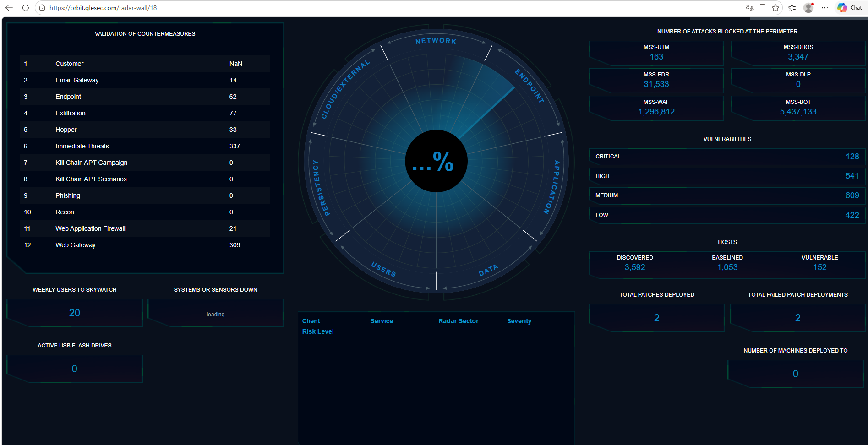Click the DISCOVERED hosts value 3,592
The height and width of the screenshot is (445, 868).
[635, 267]
